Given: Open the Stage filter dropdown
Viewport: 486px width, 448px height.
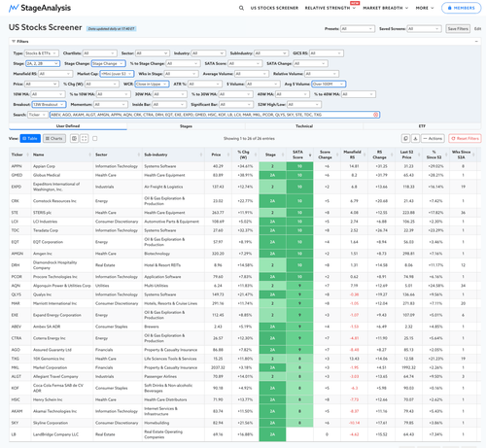Looking at the screenshot, I should (43, 63).
